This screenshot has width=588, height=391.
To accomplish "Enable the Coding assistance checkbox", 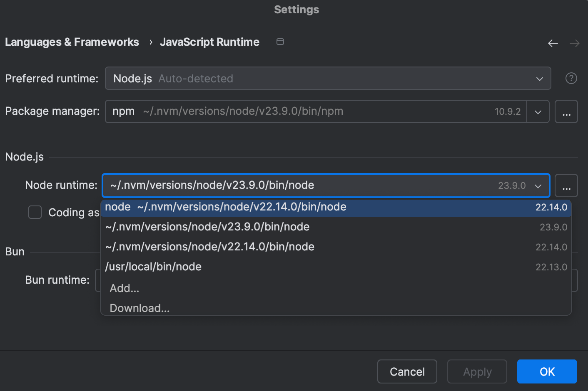I will point(35,212).
